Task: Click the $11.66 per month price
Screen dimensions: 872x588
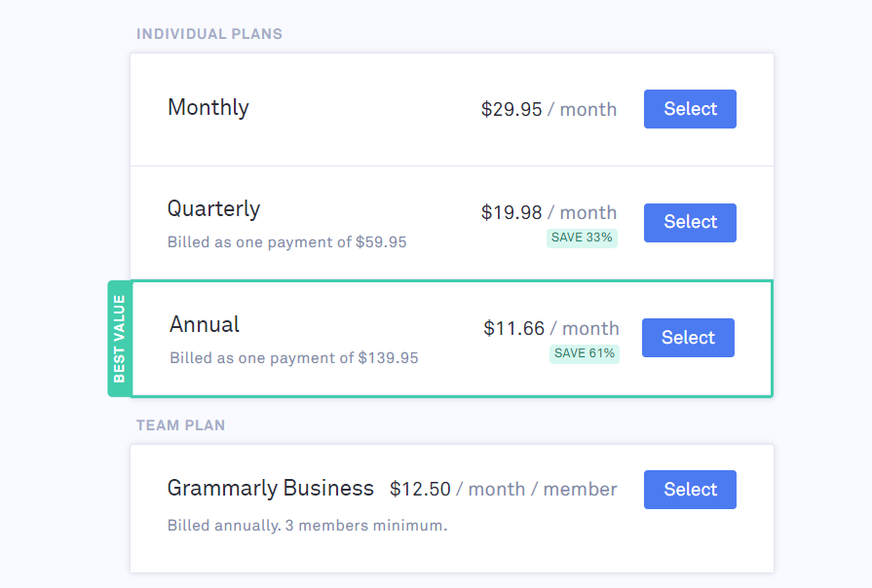Action: (x=550, y=328)
